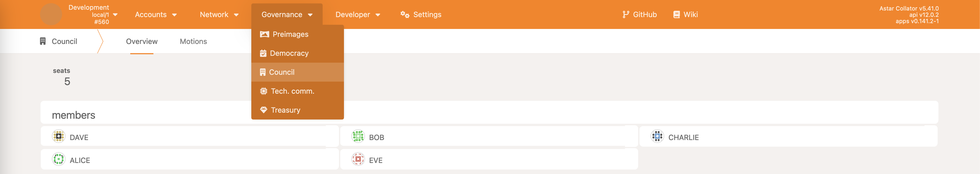
Task: Click ALICE's account identicon
Action: tap(59, 159)
